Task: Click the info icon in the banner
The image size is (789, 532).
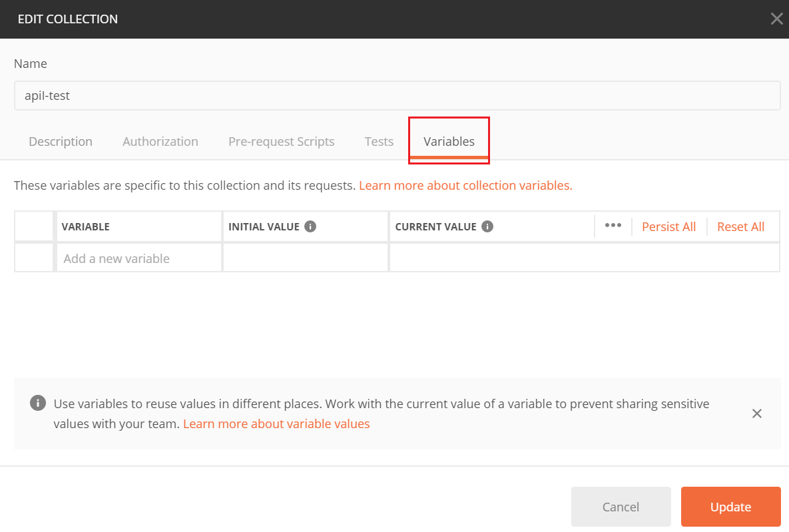Action: [x=38, y=403]
